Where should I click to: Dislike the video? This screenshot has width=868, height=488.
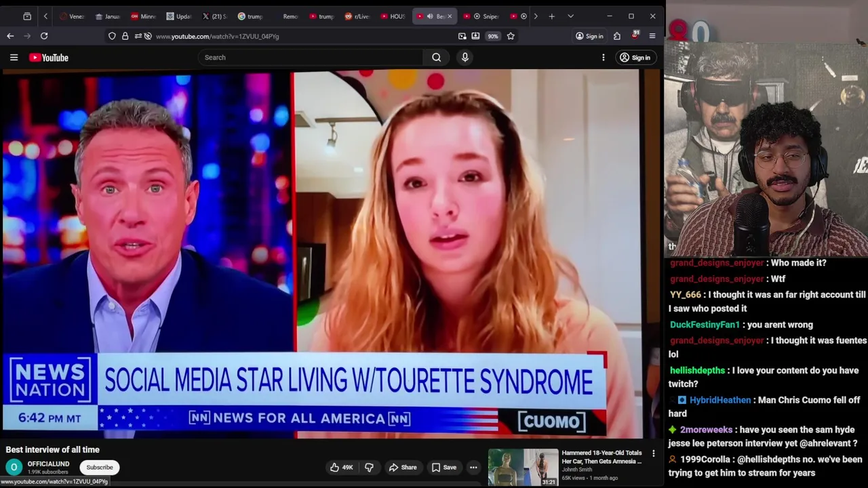(369, 467)
